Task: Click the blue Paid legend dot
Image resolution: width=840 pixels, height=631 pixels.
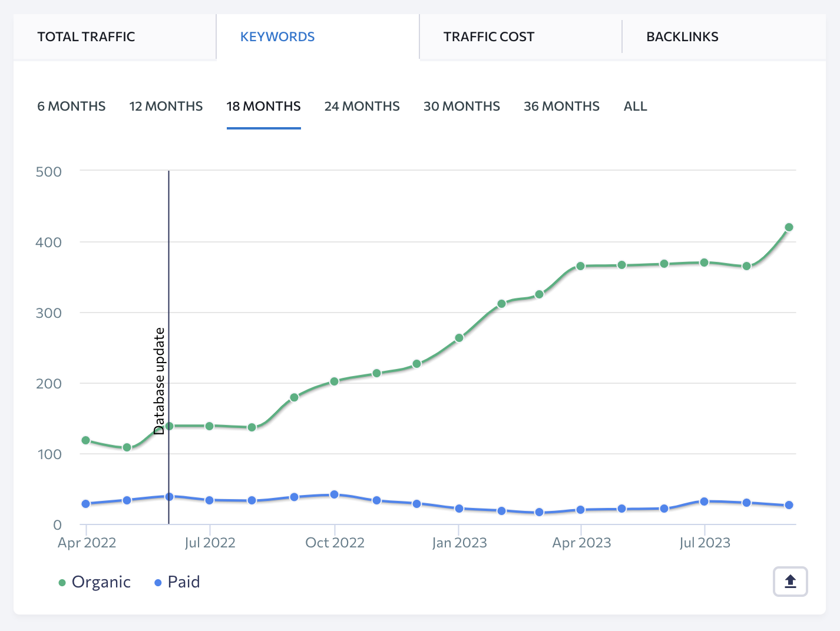Action: tap(158, 583)
